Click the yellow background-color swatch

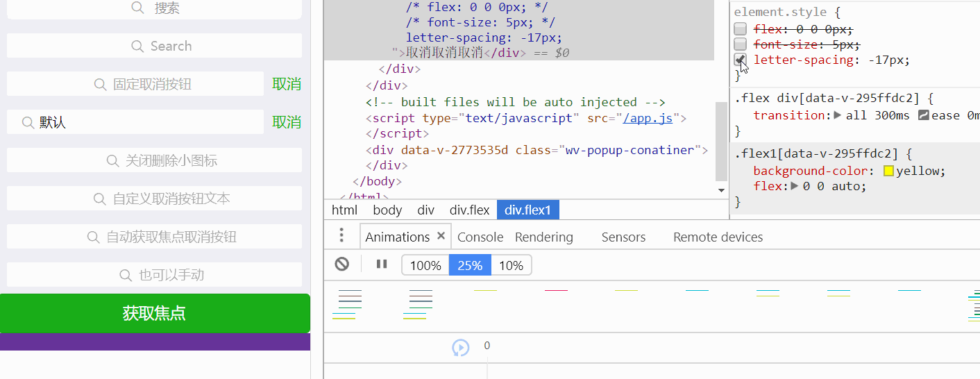[888, 171]
